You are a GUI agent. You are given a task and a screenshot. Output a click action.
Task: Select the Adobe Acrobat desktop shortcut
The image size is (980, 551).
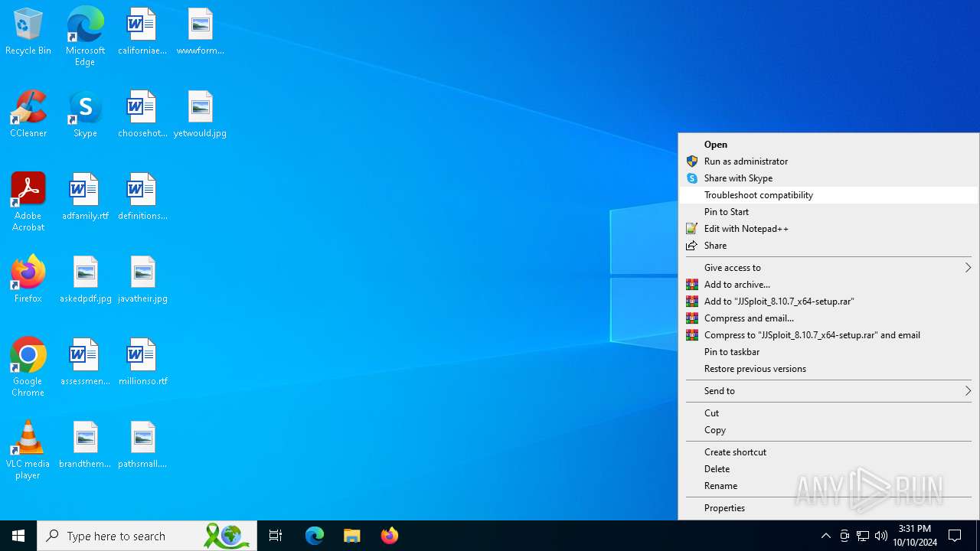[28, 202]
